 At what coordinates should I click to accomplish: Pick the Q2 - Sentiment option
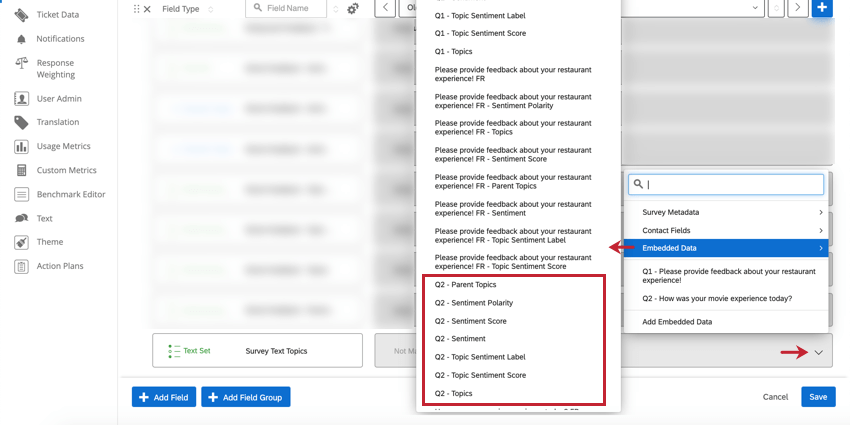coord(460,338)
